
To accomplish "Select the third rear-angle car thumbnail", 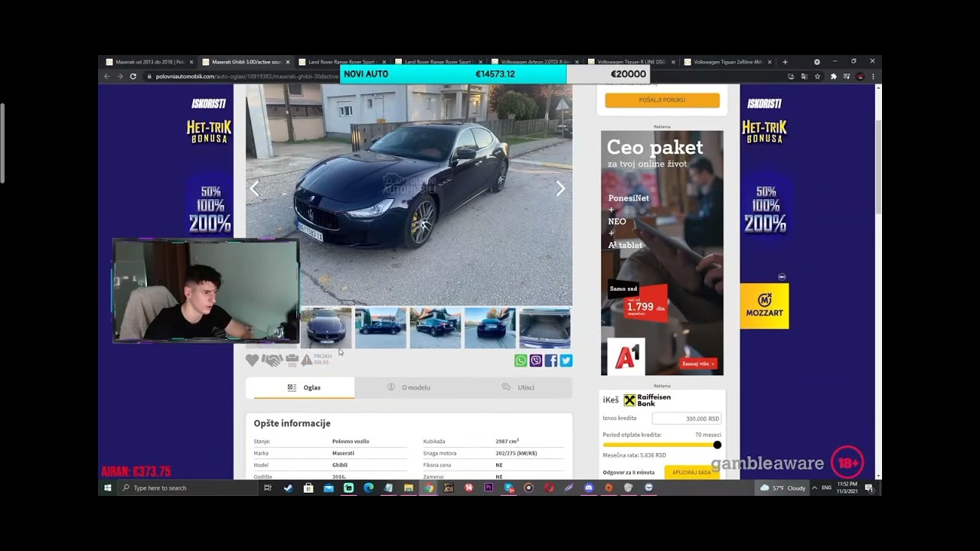I will (436, 328).
